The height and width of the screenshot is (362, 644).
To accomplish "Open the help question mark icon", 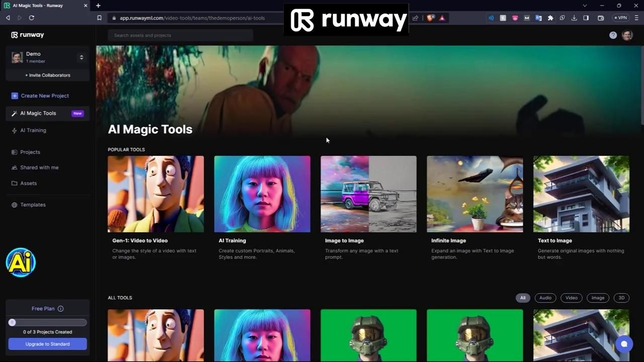I will pos(613,35).
